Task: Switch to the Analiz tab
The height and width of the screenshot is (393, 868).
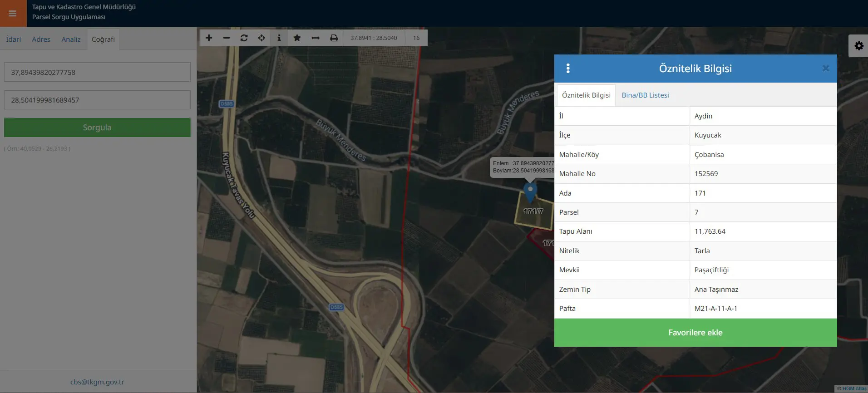Action: pyautogui.click(x=71, y=39)
